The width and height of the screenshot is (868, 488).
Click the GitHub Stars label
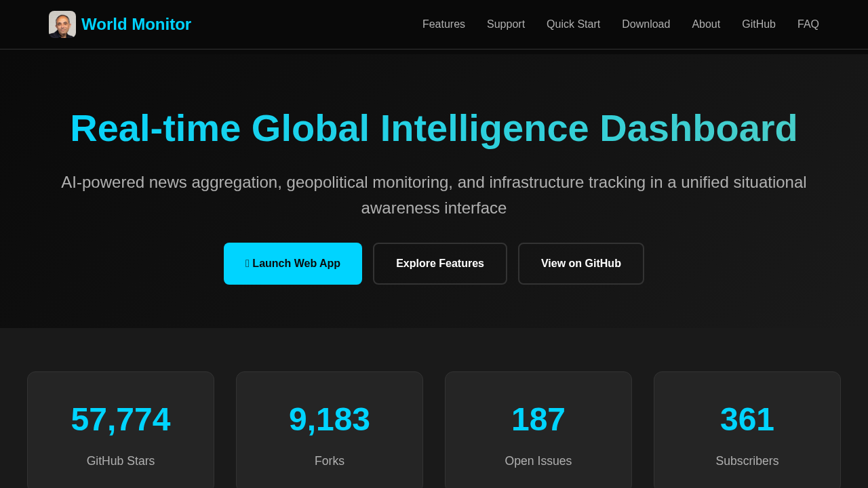pyautogui.click(x=121, y=461)
